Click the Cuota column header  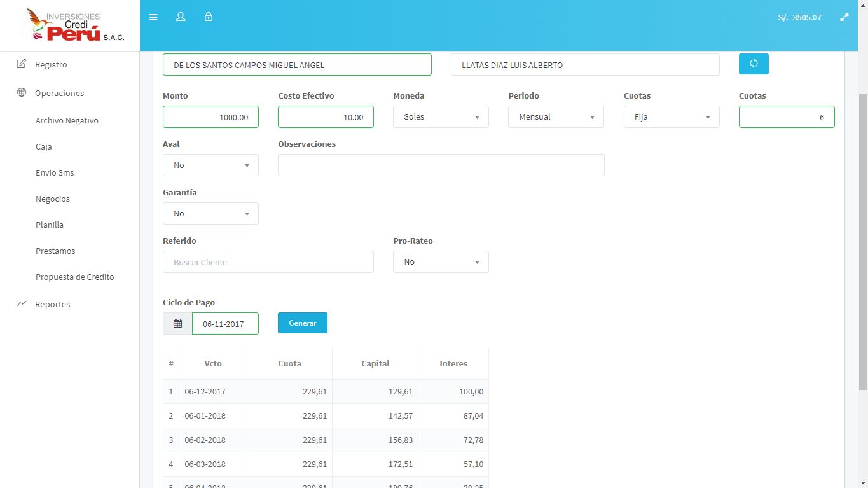(290, 363)
